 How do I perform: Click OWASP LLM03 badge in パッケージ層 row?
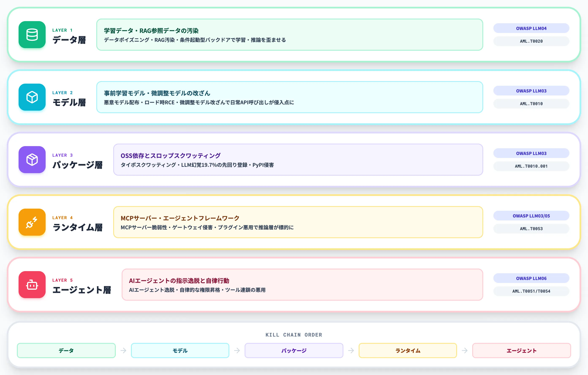coord(531,153)
